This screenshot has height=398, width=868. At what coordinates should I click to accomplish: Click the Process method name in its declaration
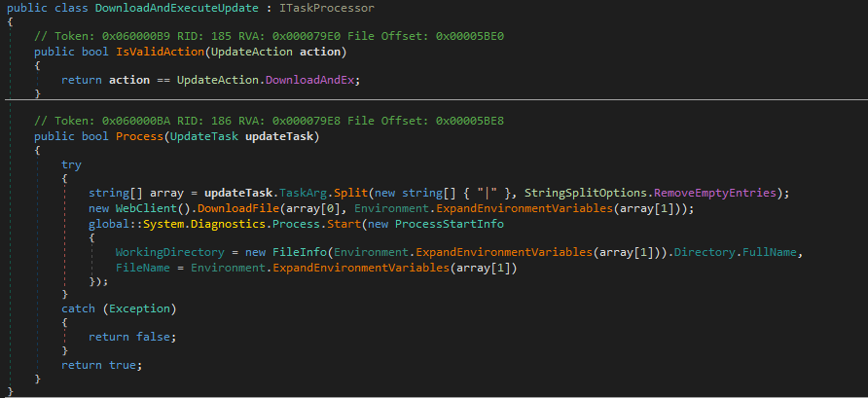coord(139,135)
